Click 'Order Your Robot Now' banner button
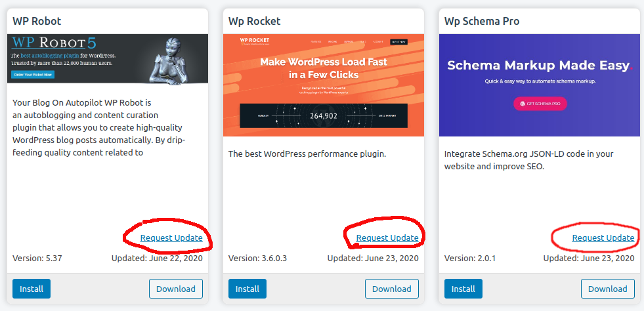The image size is (644, 311). [32, 75]
